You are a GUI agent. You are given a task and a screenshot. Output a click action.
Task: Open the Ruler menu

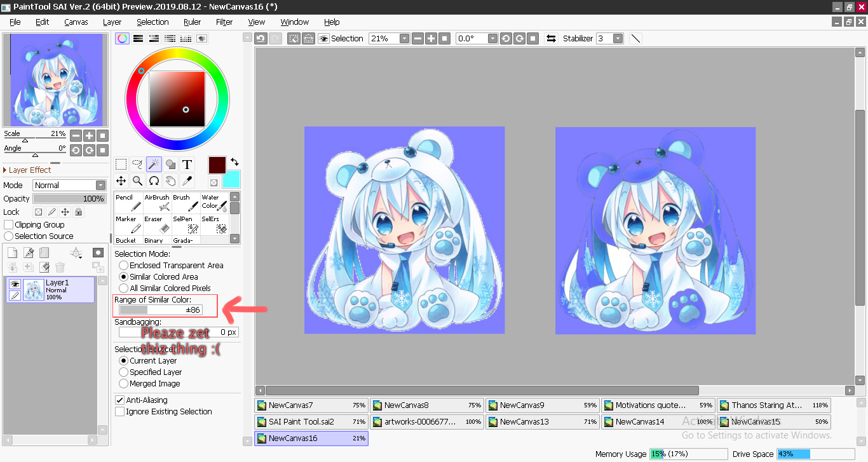[193, 22]
